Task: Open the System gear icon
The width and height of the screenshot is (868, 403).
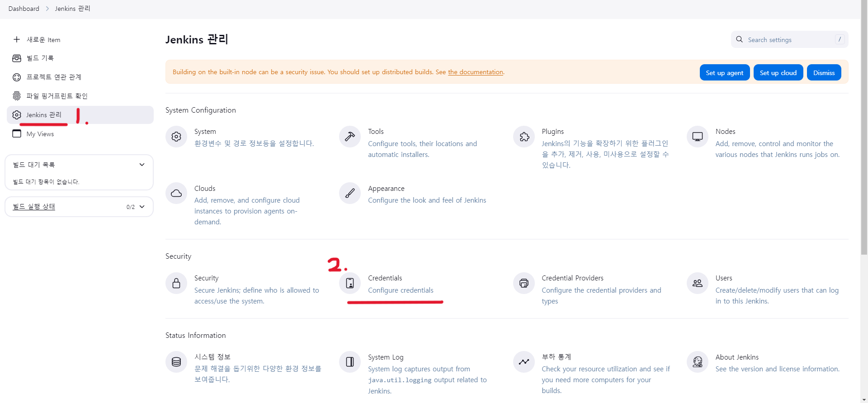Action: (x=176, y=137)
